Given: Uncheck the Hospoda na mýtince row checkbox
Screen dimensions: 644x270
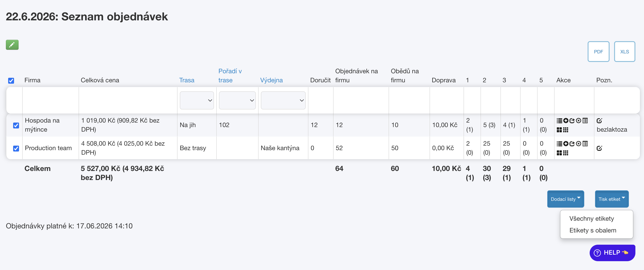Looking at the screenshot, I should [16, 125].
